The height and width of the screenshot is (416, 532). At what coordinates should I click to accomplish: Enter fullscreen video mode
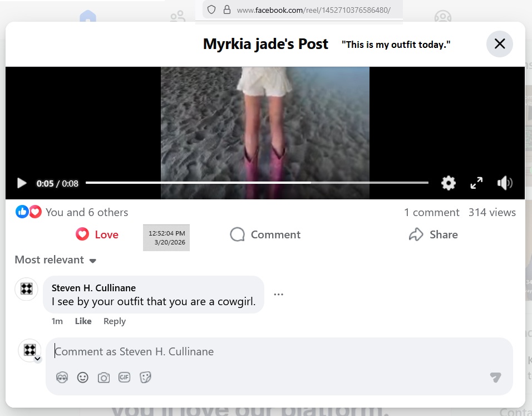click(476, 183)
